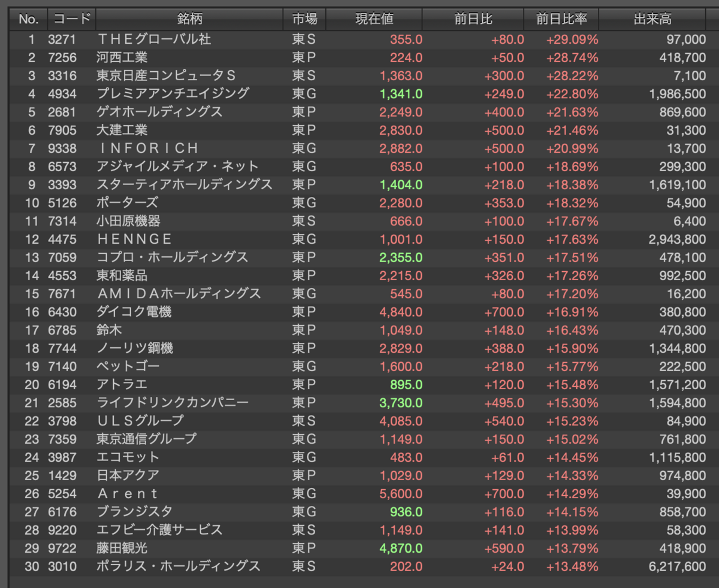
Task: Select the ダイコク電機 stock name
Action: [x=134, y=312]
